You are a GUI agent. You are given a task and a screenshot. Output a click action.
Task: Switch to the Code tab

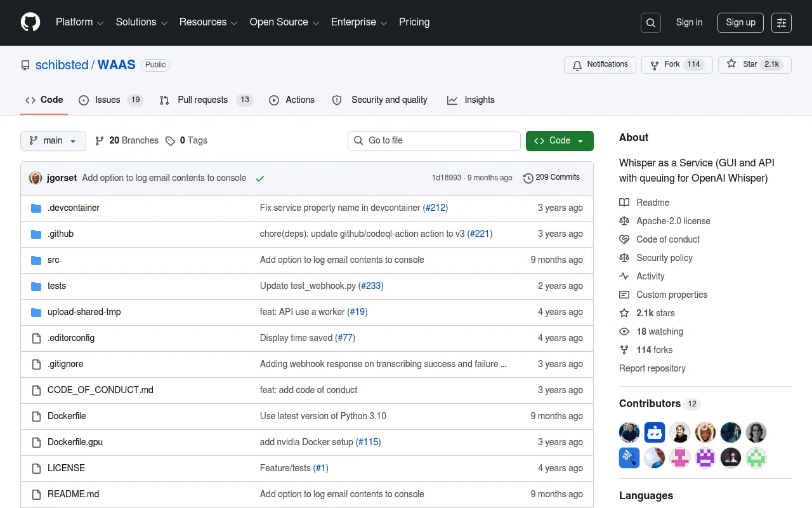[44, 100]
